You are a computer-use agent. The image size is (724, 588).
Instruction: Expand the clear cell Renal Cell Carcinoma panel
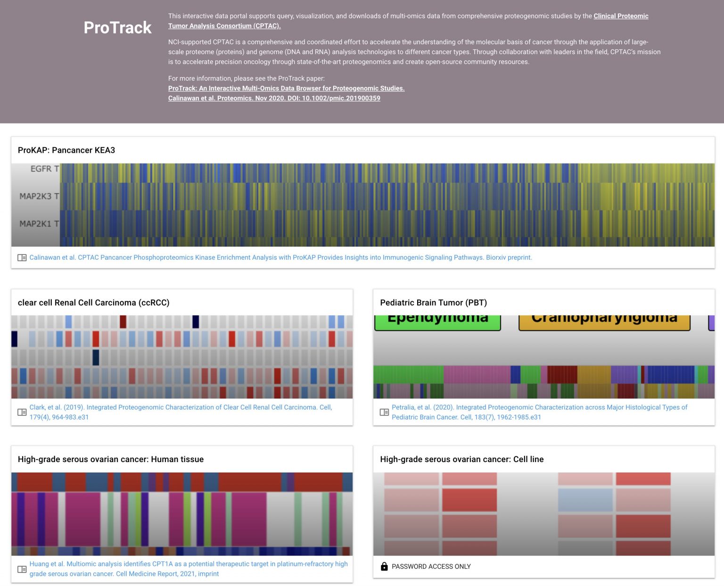pos(94,303)
